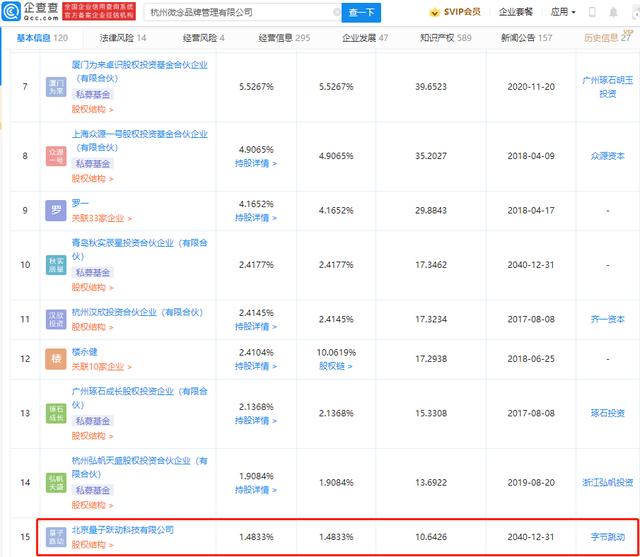Open 企业套餐 in the header
The width and height of the screenshot is (640, 557).
tap(516, 12)
